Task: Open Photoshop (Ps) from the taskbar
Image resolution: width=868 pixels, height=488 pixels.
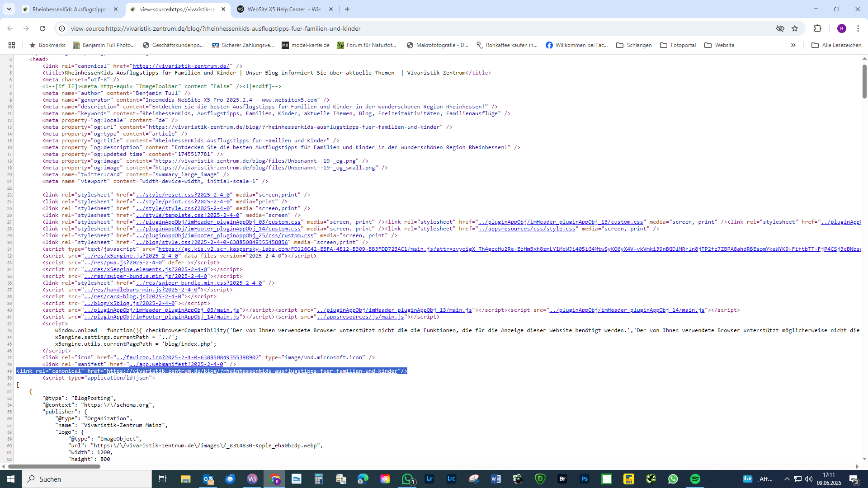Action: point(585,479)
